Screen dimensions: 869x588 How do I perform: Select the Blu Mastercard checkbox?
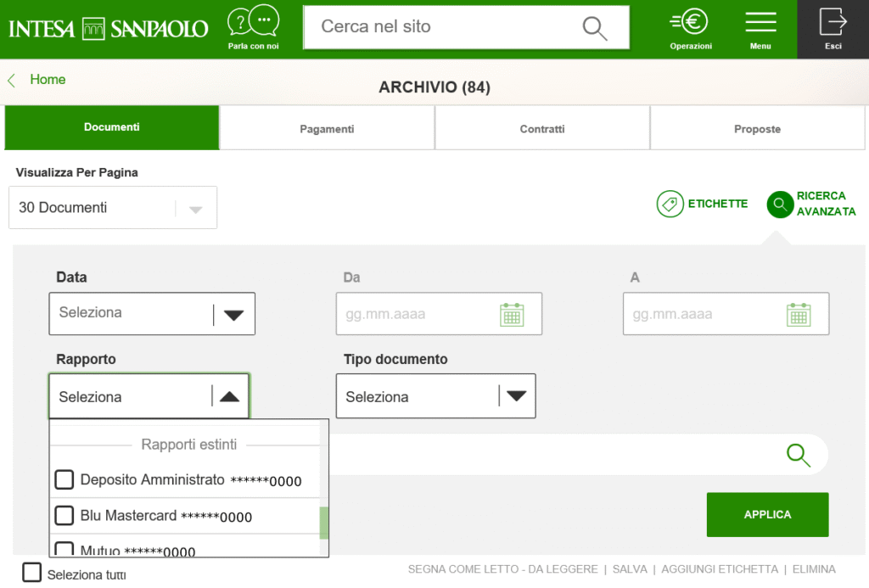(x=64, y=516)
